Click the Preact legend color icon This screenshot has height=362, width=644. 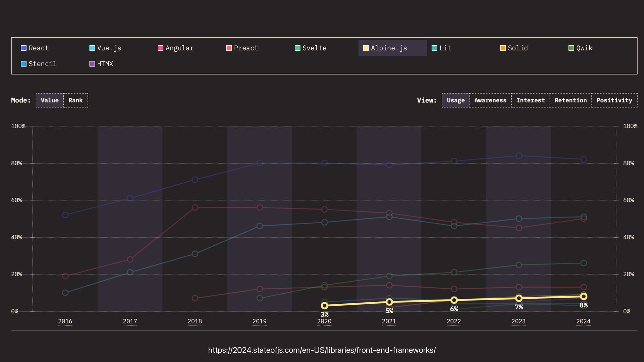pos(229,48)
